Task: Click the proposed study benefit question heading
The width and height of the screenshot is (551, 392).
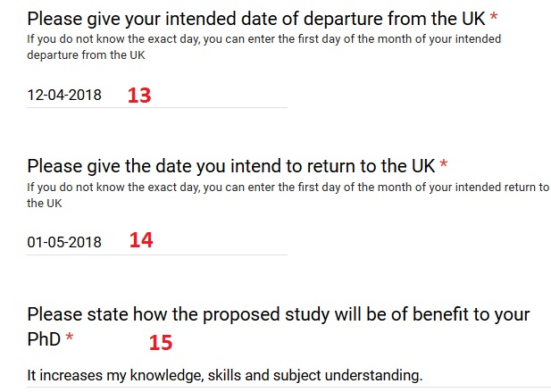Action: coord(279,326)
